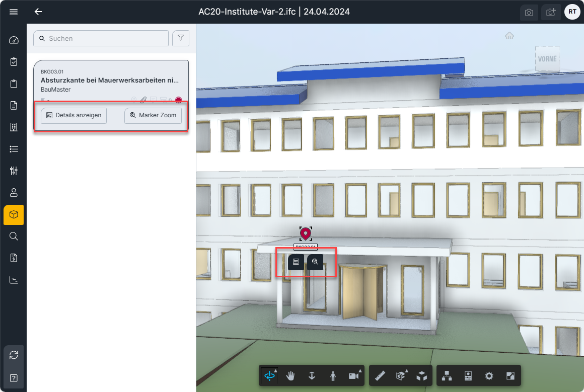
Task: Click the zoom icon below the marker
Action: (x=315, y=262)
